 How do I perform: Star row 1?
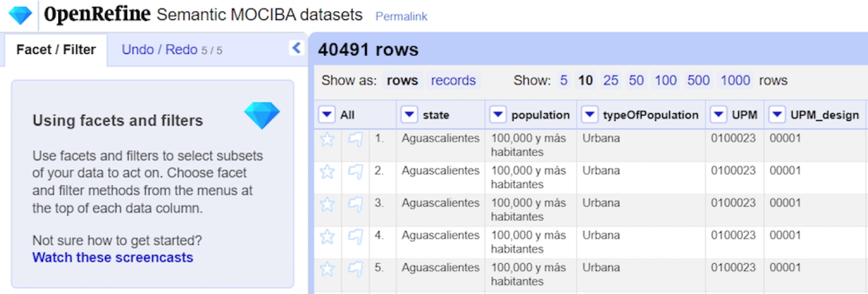[327, 139]
